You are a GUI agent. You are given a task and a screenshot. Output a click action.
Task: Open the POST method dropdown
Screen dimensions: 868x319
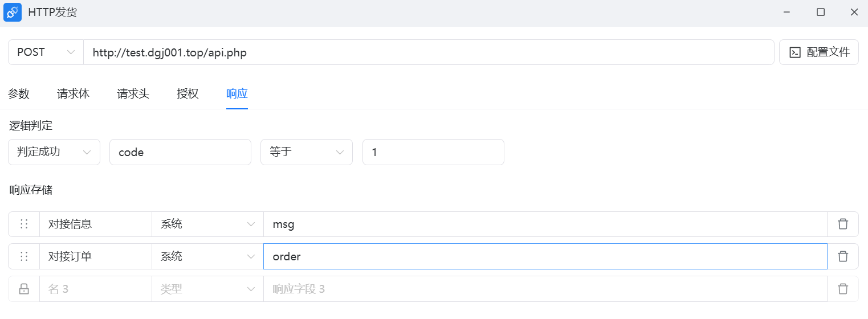pyautogui.click(x=46, y=52)
